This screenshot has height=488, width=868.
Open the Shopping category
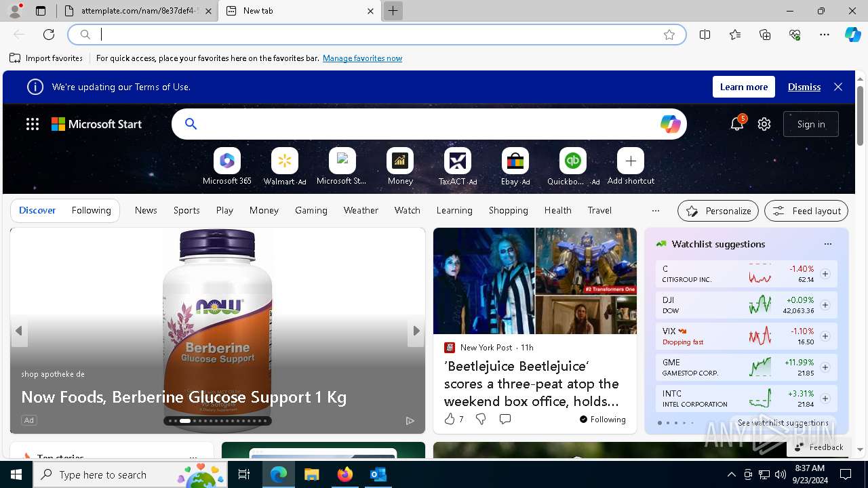[x=509, y=211]
